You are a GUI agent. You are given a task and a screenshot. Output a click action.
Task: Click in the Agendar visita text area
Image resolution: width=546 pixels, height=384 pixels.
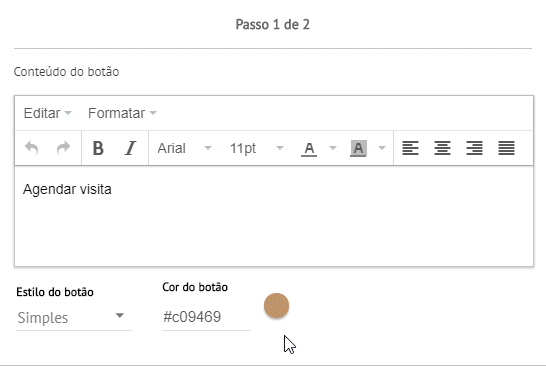[x=274, y=216]
